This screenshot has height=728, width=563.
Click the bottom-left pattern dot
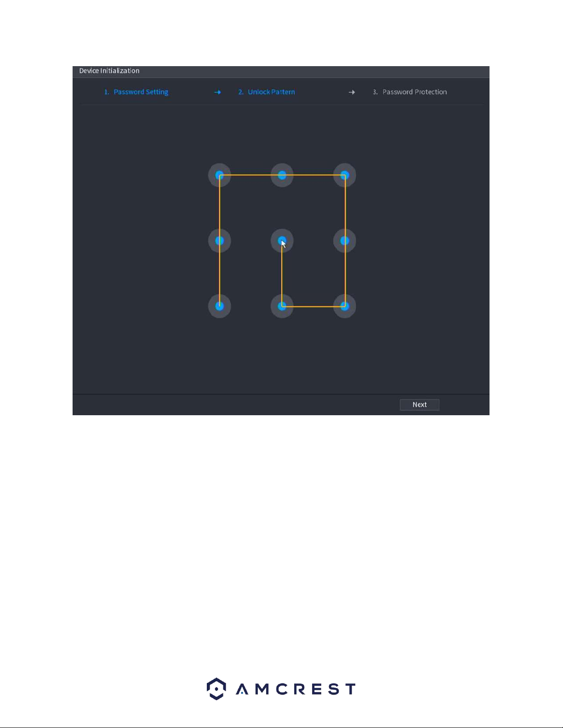click(219, 306)
